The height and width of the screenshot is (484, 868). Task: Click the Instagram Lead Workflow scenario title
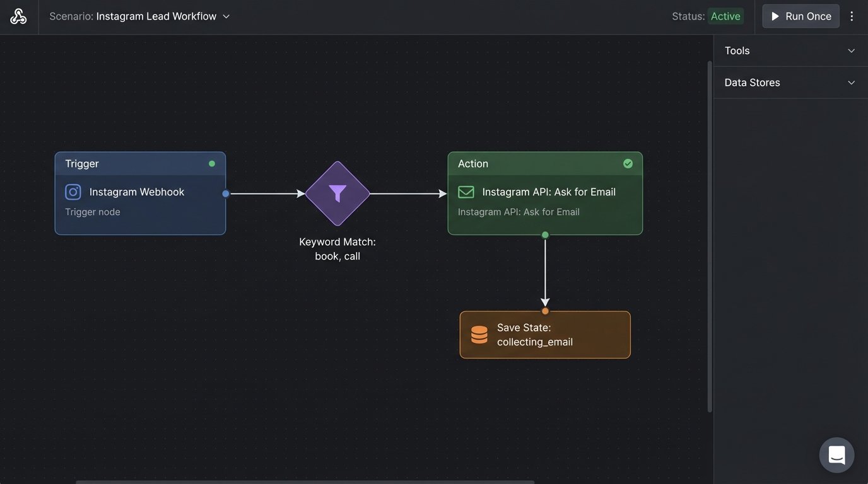156,16
